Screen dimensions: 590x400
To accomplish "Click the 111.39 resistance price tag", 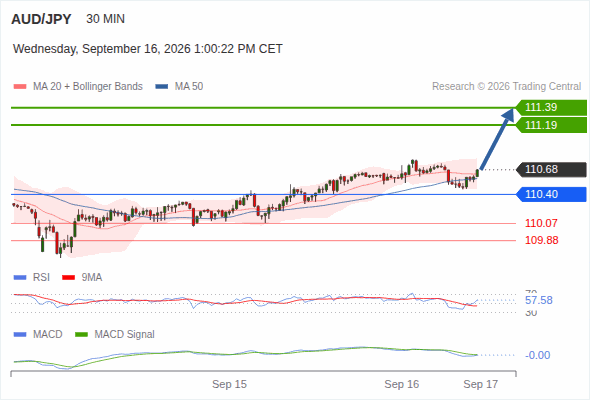I will pos(551,107).
